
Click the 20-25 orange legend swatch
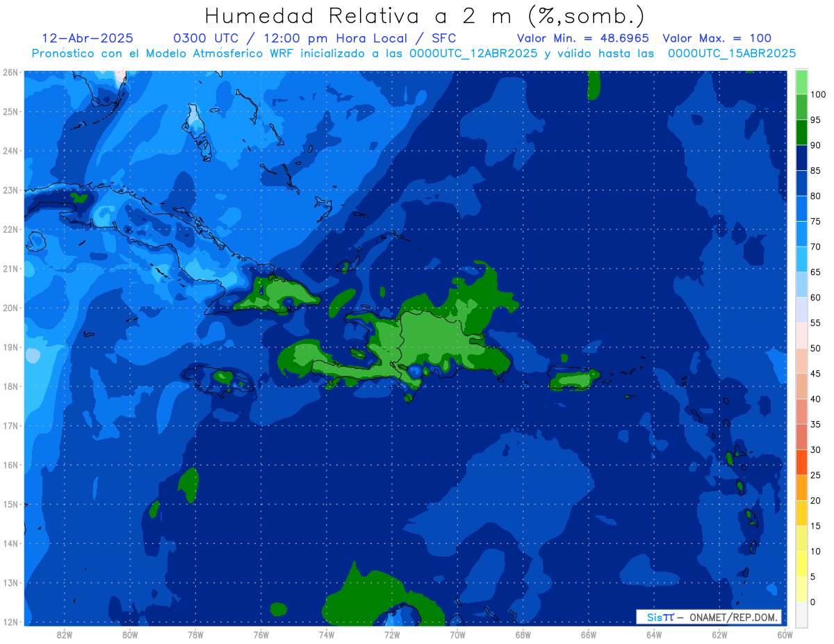[x=801, y=488]
